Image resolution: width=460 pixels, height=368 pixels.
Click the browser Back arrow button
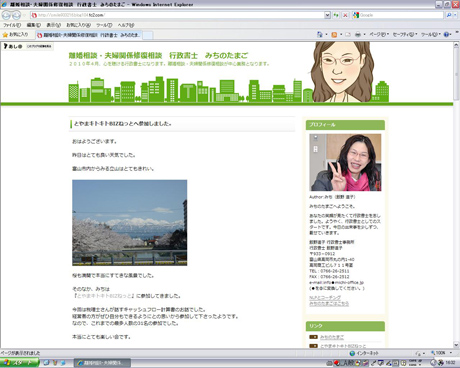6,15
